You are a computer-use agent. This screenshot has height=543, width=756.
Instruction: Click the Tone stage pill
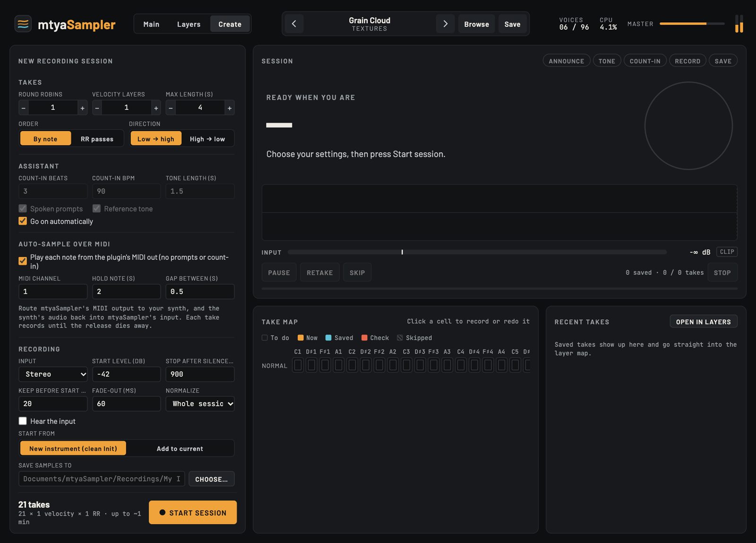pos(607,61)
